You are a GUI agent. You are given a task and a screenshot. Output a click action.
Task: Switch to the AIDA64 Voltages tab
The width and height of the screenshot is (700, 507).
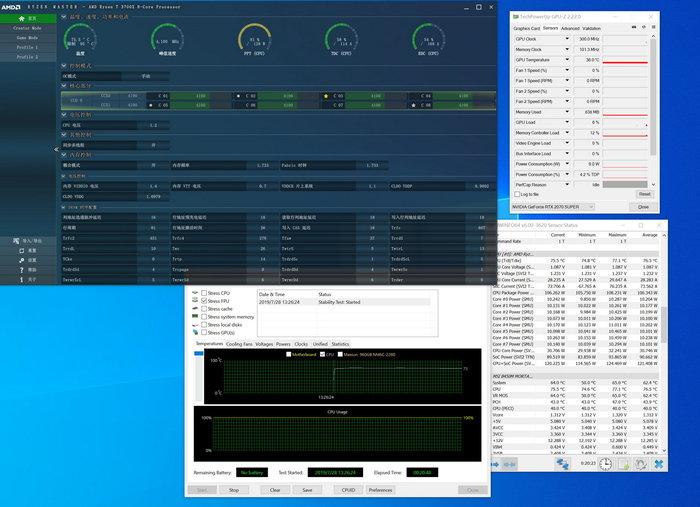point(264,344)
